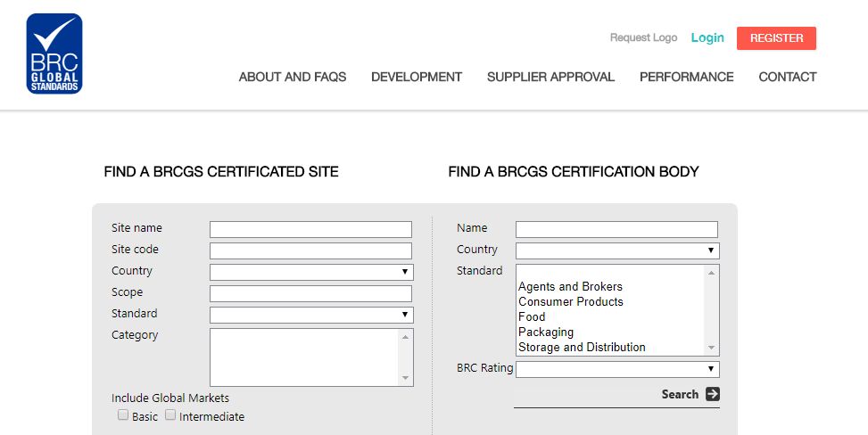Open the BRC Rating dropdown

617,369
